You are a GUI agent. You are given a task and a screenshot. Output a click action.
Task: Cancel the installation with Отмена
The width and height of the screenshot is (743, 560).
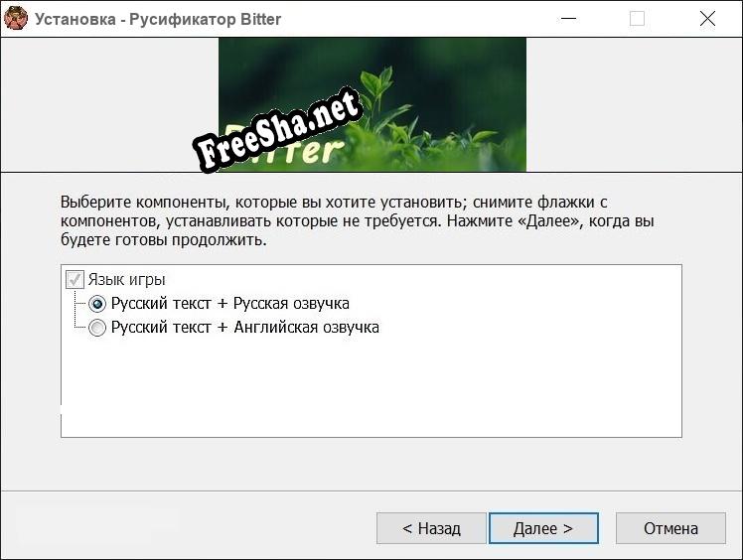(670, 528)
